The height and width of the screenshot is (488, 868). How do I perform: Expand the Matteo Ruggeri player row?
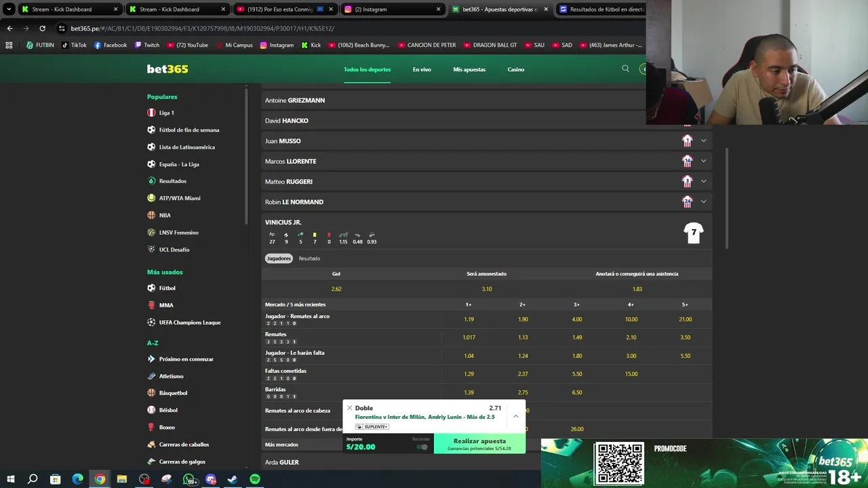(703, 182)
